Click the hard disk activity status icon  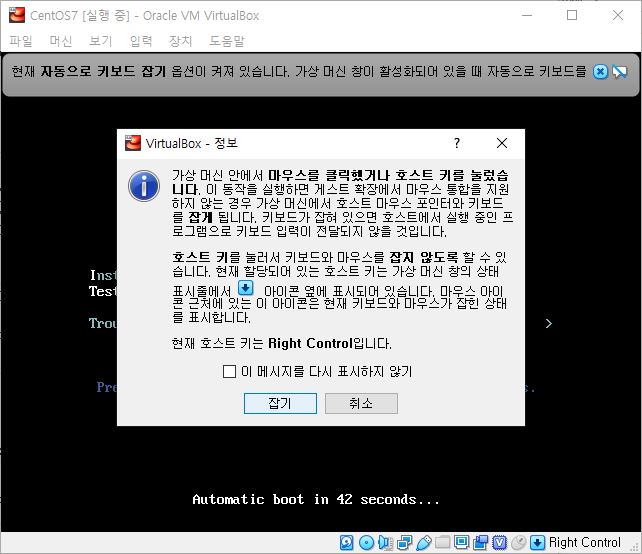tap(347, 543)
